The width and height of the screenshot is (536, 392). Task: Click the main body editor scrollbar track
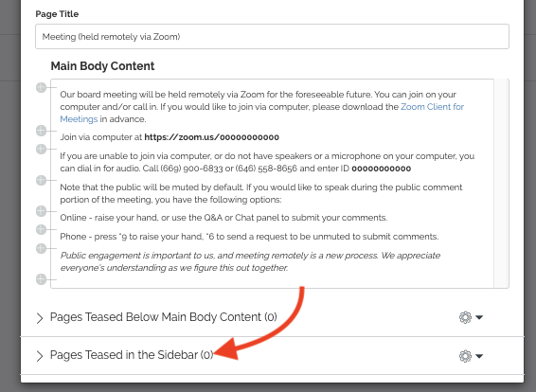(501, 184)
